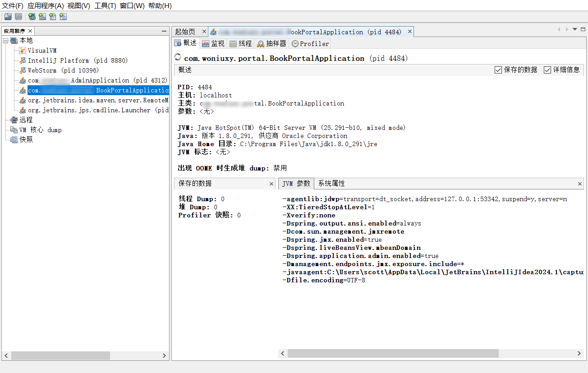The height and width of the screenshot is (373, 588).
Task: Click the Add Remote Host toolbar icon
Action: pos(32,17)
